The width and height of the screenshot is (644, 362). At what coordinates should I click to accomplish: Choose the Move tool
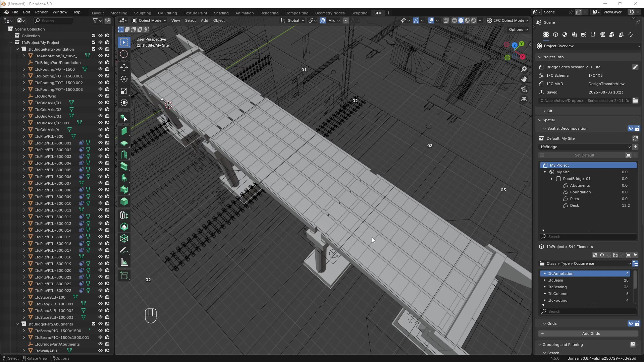click(x=124, y=67)
